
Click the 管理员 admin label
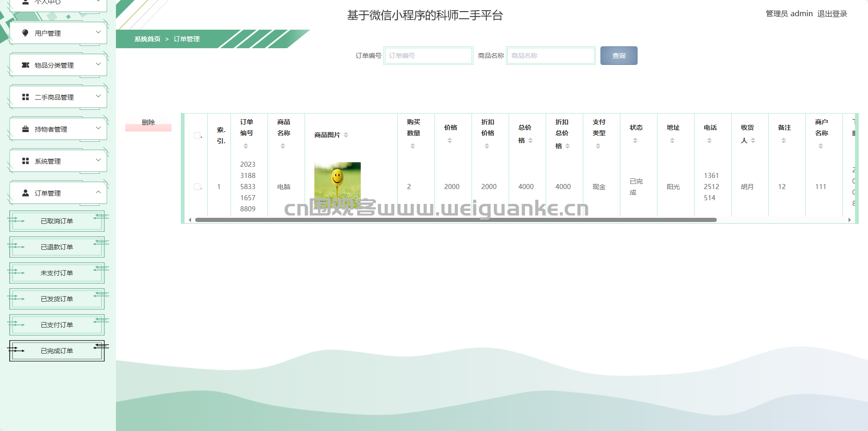[789, 14]
